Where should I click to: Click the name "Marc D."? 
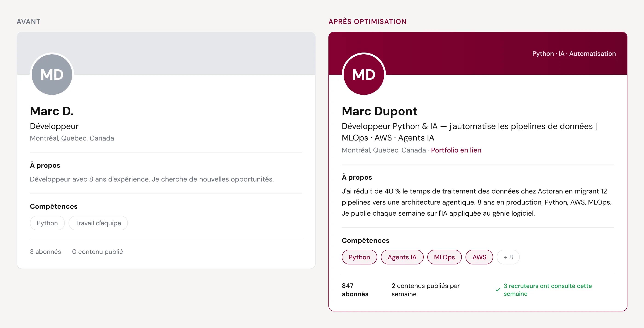[x=52, y=111]
